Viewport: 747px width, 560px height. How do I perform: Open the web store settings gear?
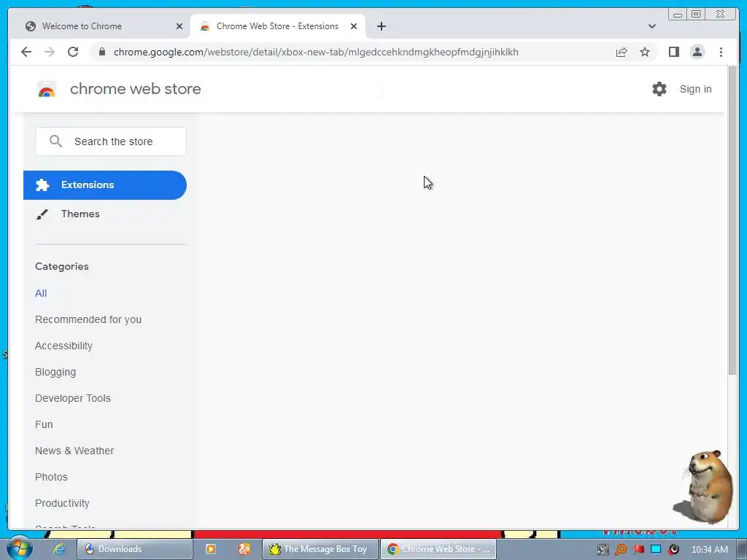coord(659,89)
